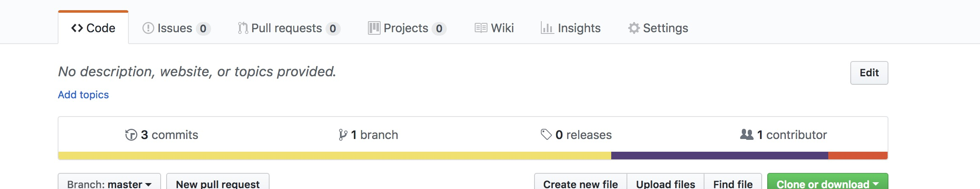The image size is (980, 189).
Task: Click the purple language bar segment
Action: (x=720, y=156)
